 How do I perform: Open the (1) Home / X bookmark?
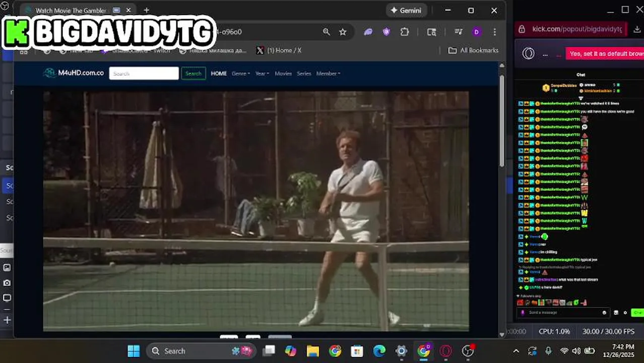[x=279, y=50]
